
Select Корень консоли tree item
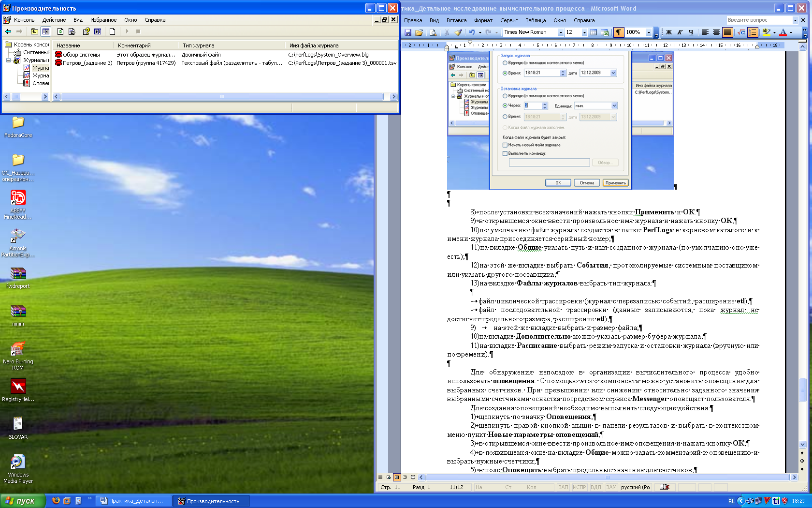click(x=28, y=45)
